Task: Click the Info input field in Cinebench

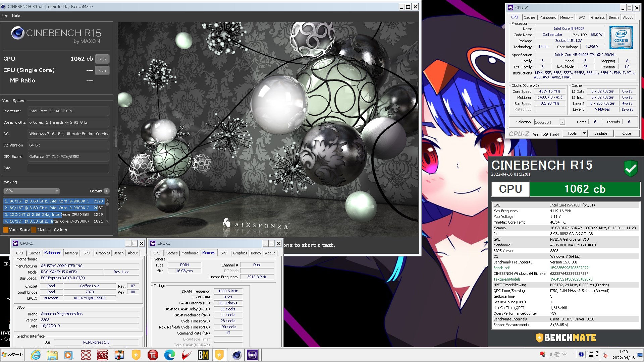Action: click(x=68, y=168)
